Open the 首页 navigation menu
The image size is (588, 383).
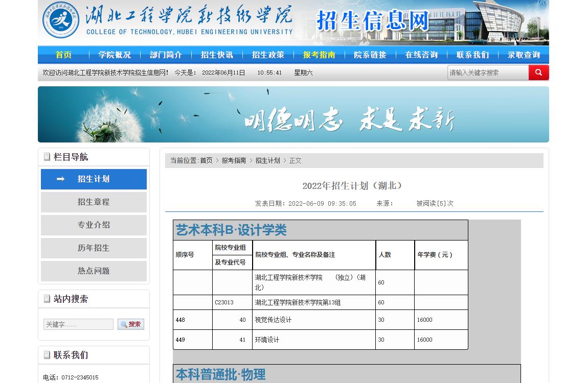[63, 55]
